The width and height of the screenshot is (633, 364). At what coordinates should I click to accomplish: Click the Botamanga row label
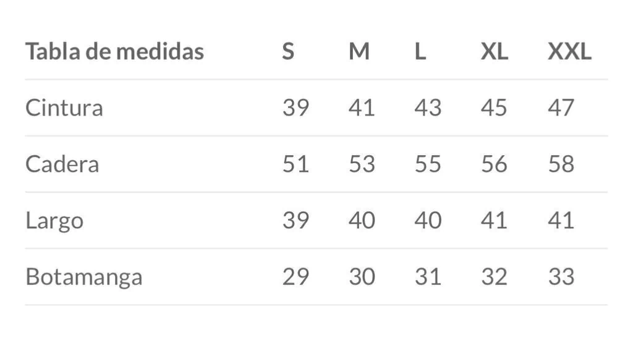click(x=84, y=277)
